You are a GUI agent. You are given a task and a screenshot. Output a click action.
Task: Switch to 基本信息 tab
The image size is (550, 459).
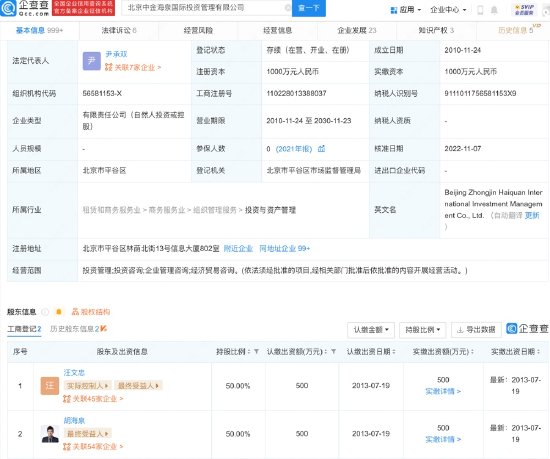click(x=39, y=31)
